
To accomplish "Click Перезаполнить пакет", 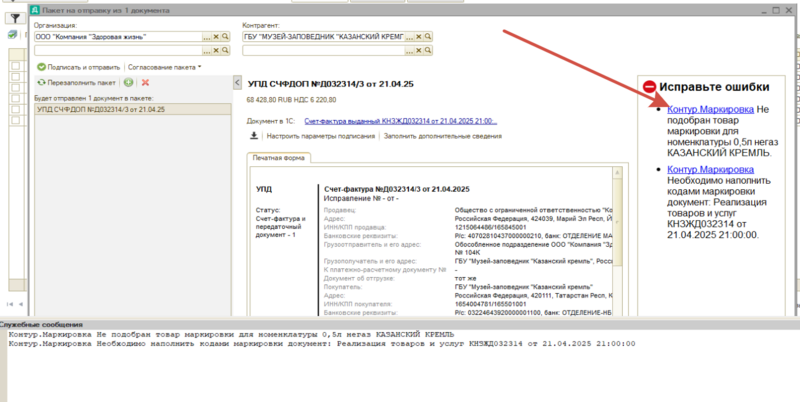I will pyautogui.click(x=77, y=82).
